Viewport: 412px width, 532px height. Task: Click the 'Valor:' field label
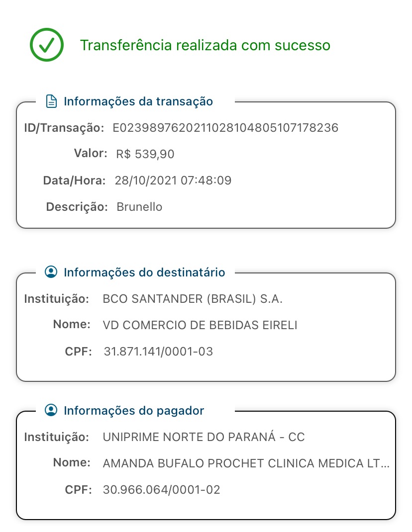click(x=91, y=153)
